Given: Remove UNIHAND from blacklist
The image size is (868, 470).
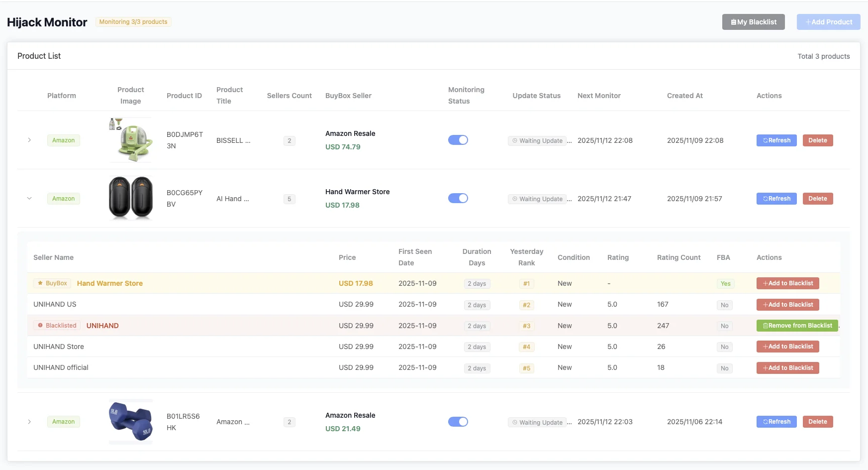Looking at the screenshot, I should point(797,326).
